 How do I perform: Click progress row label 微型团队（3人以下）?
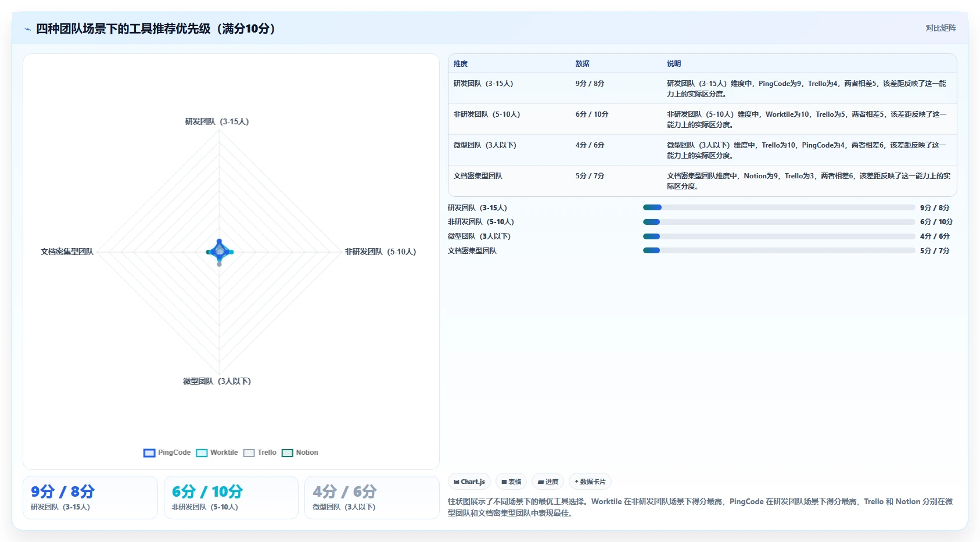pos(479,236)
